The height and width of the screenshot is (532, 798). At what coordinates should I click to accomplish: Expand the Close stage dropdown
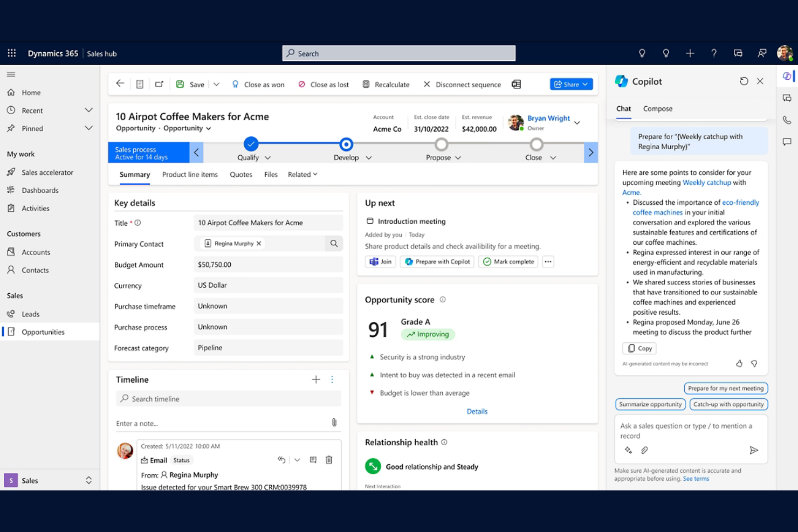tap(553, 158)
